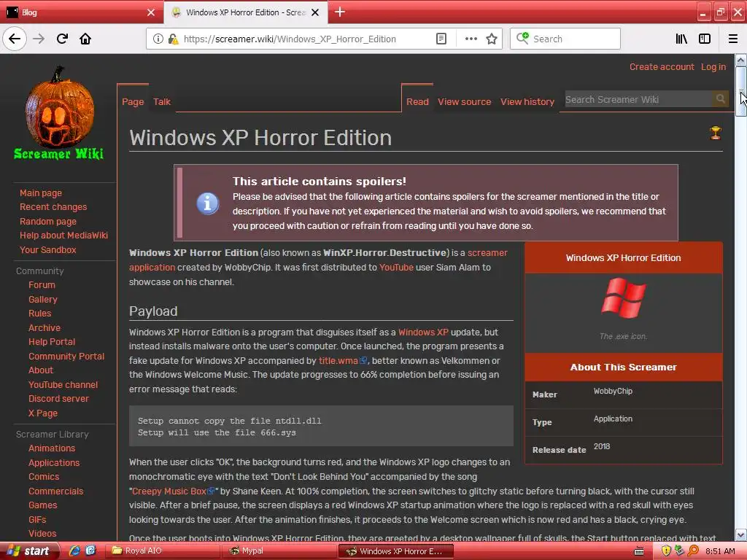747x560 pixels.
Task: Open YouTube channel sidebar link
Action: tap(63, 384)
